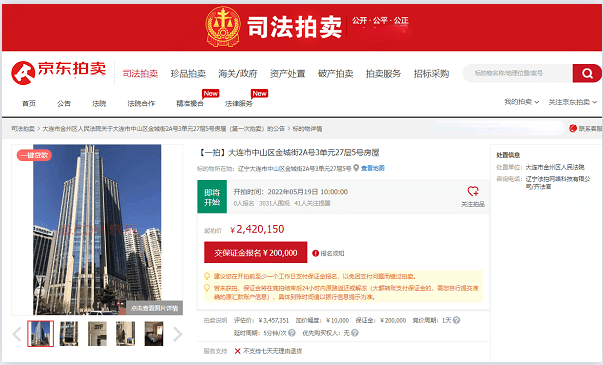603x365 pixels.
Task: Click the 报名须知 link
Action: coord(332,253)
